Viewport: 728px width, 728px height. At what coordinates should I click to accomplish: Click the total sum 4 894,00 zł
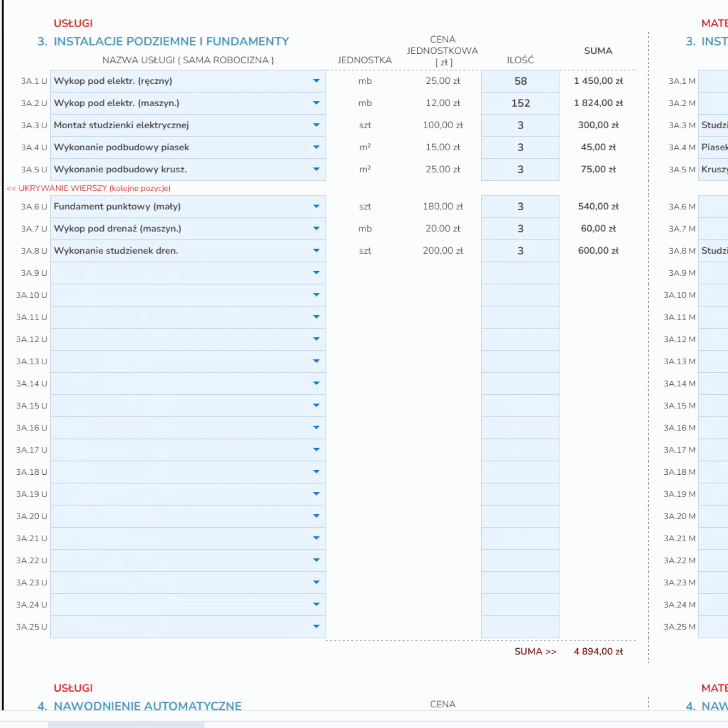(598, 652)
